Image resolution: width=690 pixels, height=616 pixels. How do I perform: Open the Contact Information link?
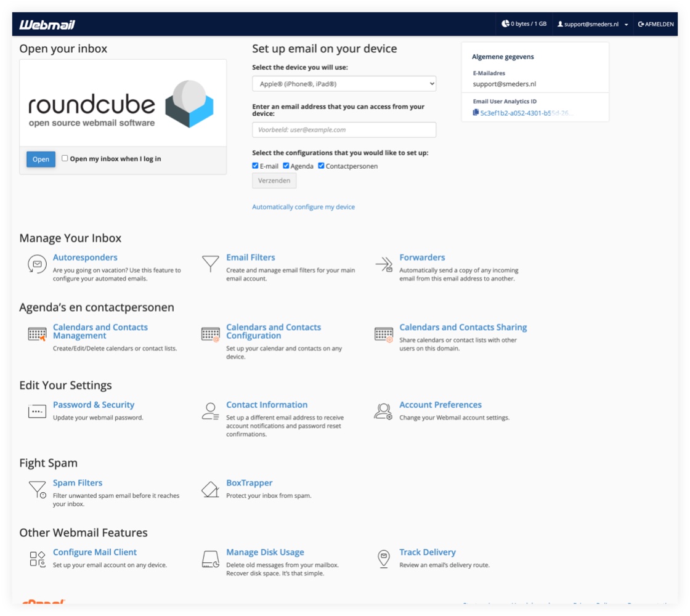point(267,405)
